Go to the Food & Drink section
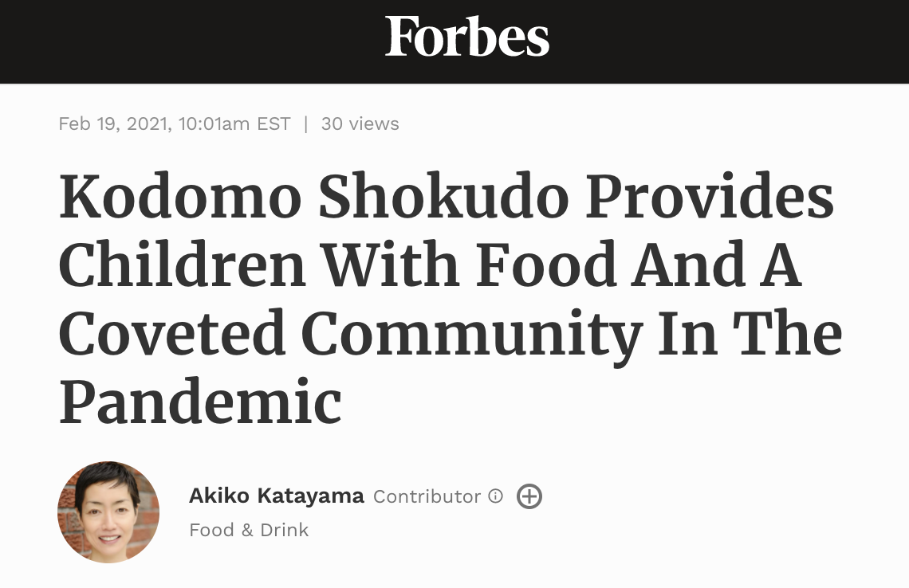Viewport: 909px width, 588px height. tap(249, 530)
